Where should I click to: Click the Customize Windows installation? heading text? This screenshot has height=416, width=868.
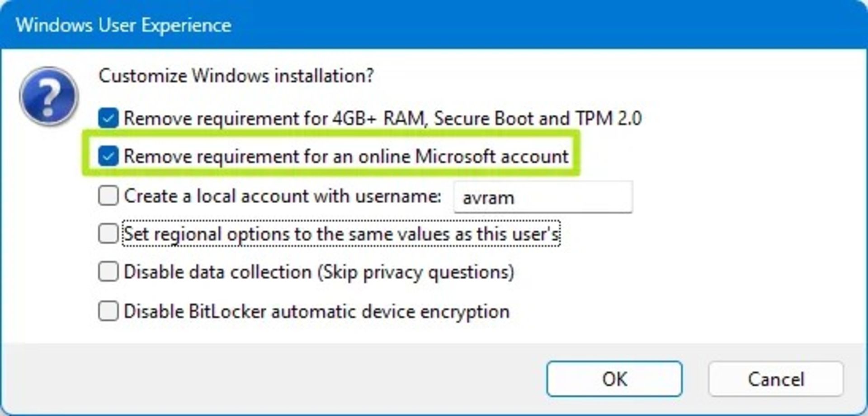pos(236,76)
